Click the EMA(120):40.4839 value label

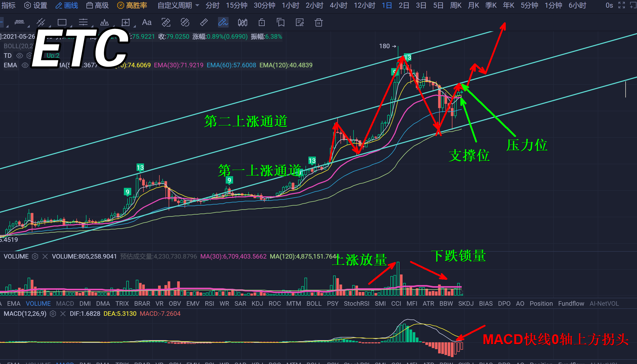coord(286,65)
